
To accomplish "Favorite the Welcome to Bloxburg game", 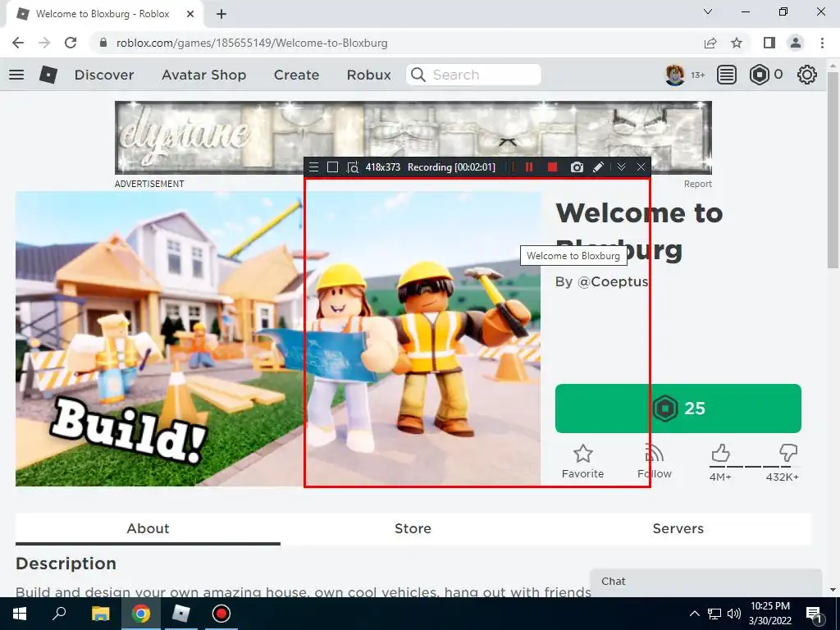I will pos(583,462).
